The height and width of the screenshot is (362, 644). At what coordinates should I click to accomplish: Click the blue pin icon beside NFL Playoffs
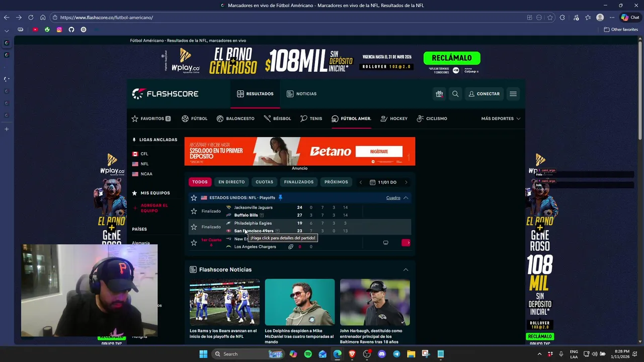pos(280,198)
